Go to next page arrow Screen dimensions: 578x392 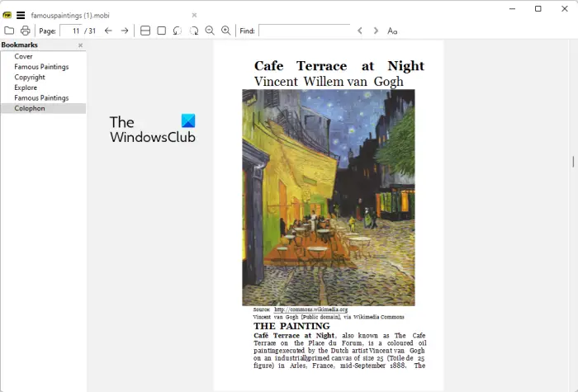tap(125, 31)
